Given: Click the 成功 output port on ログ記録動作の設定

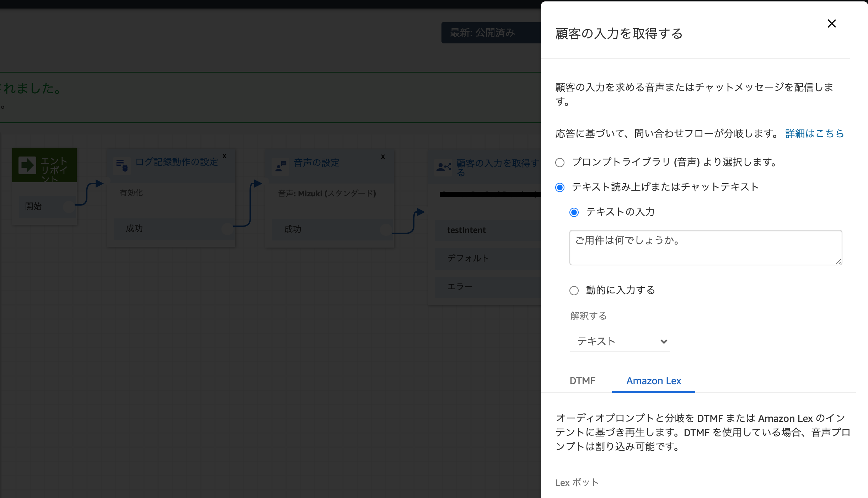Looking at the screenshot, I should click(227, 229).
